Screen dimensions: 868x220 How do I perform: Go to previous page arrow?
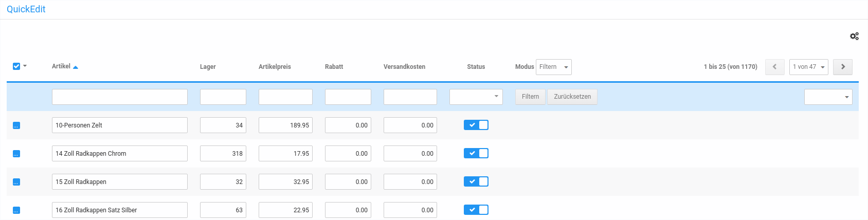click(774, 67)
